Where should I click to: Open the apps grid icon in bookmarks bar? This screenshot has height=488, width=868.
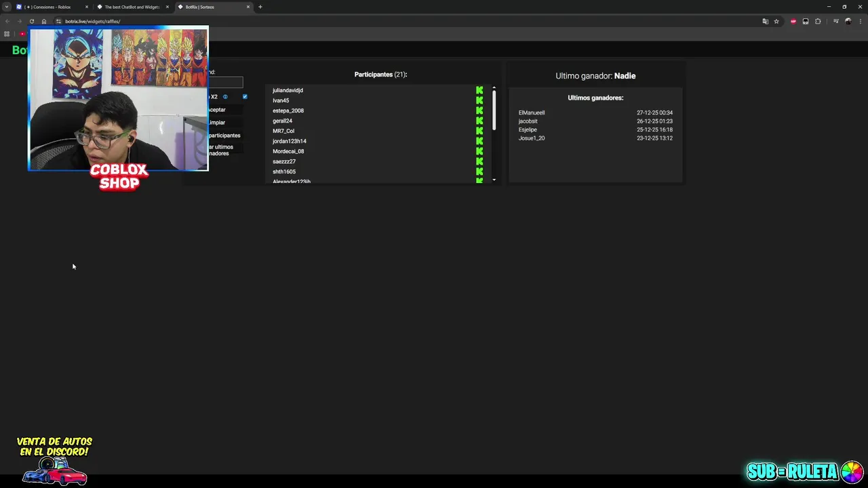tap(7, 34)
